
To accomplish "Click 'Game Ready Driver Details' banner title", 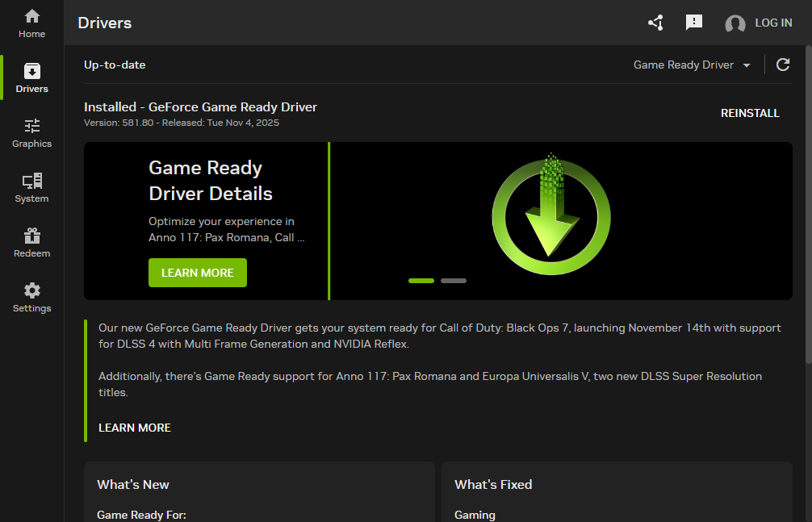I will pyautogui.click(x=210, y=181).
